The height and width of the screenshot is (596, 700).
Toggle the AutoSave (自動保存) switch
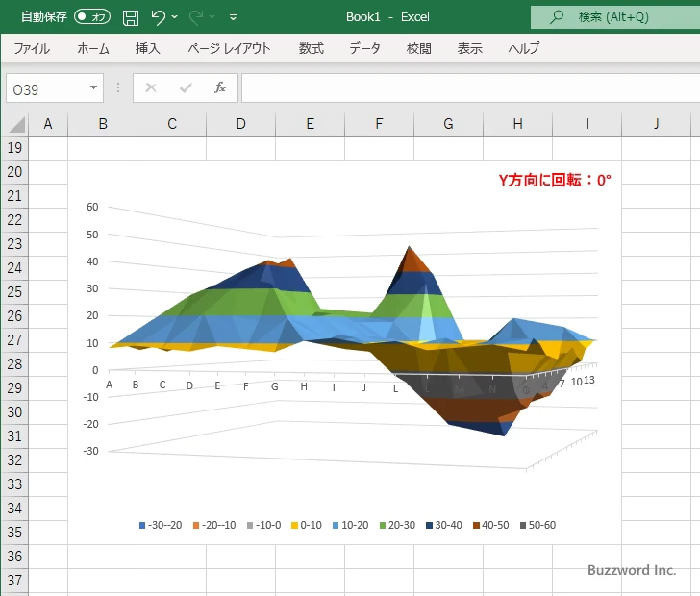[x=92, y=17]
